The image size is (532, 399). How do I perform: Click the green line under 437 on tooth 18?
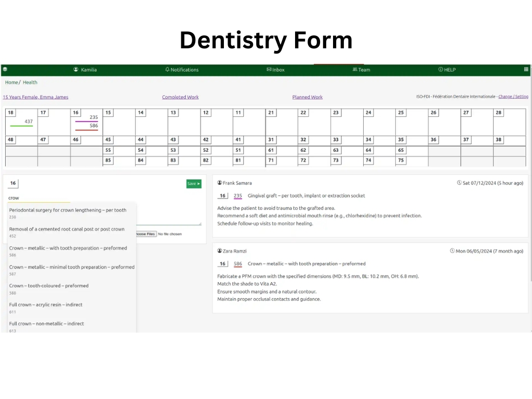coord(21,126)
